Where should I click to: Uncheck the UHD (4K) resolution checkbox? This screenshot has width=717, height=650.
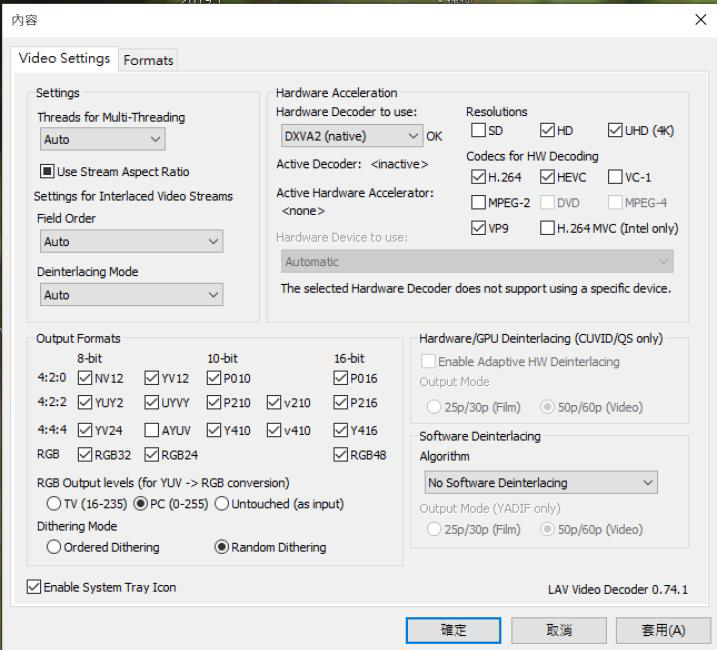616,130
